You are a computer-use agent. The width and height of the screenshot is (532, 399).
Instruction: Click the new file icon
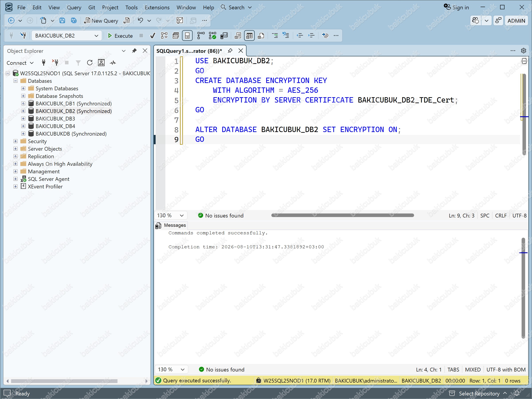point(43,20)
